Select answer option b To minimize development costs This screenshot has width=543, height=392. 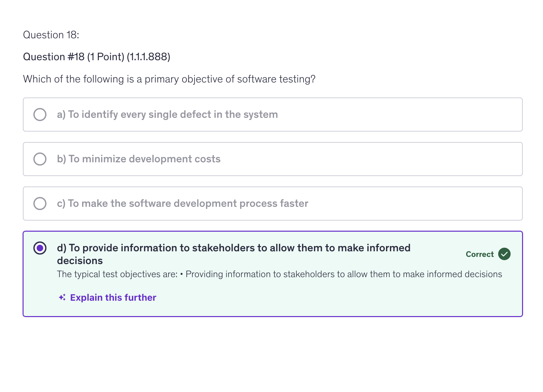click(139, 159)
